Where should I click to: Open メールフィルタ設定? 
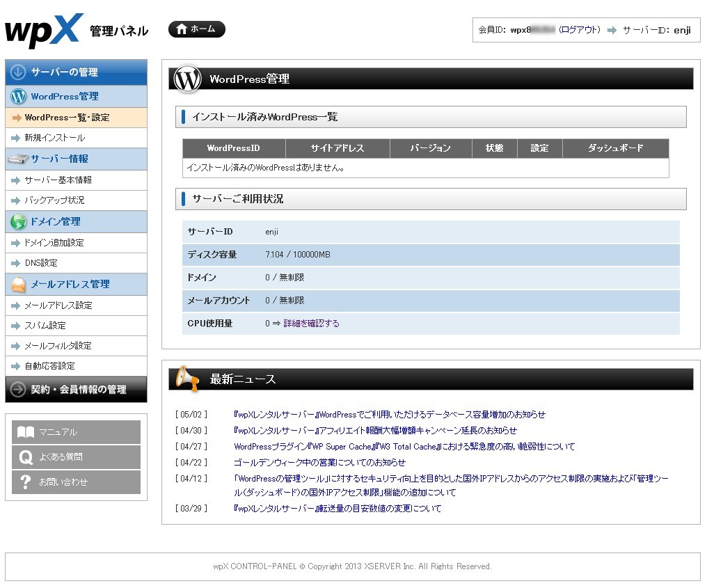click(x=77, y=346)
